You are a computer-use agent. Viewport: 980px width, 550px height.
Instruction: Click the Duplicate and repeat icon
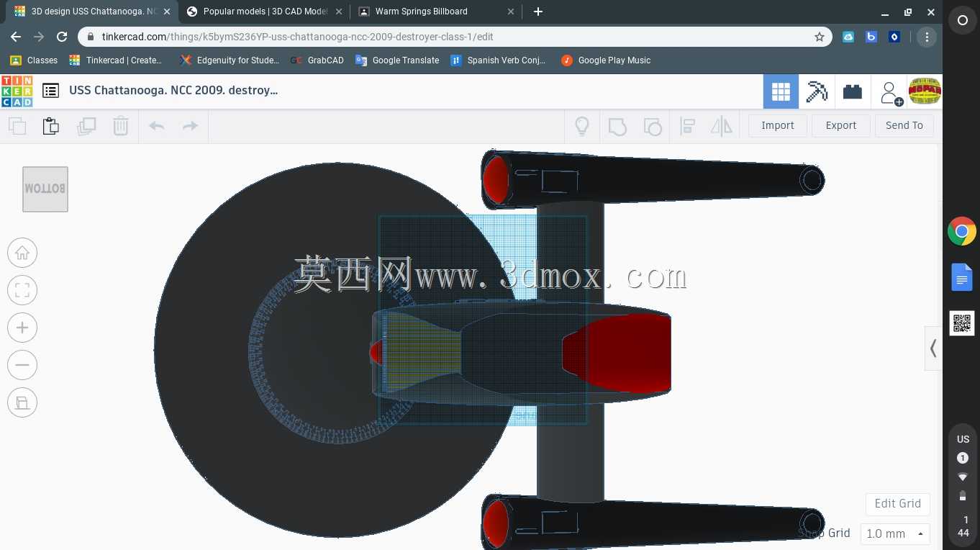(x=86, y=126)
